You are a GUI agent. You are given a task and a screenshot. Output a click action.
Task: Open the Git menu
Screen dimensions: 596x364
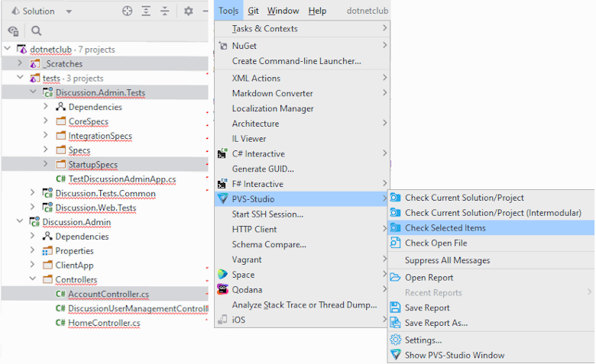(253, 11)
